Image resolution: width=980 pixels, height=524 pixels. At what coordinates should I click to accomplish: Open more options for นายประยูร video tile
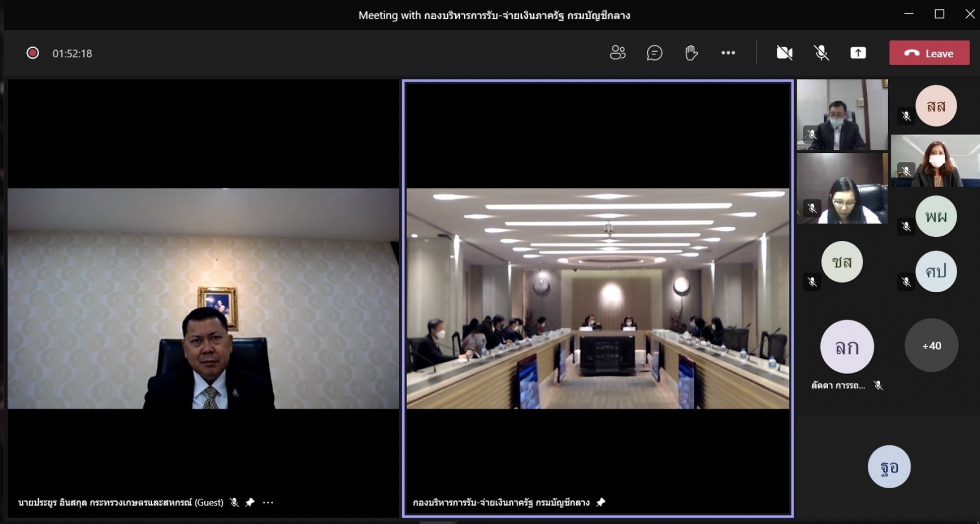pos(268,502)
